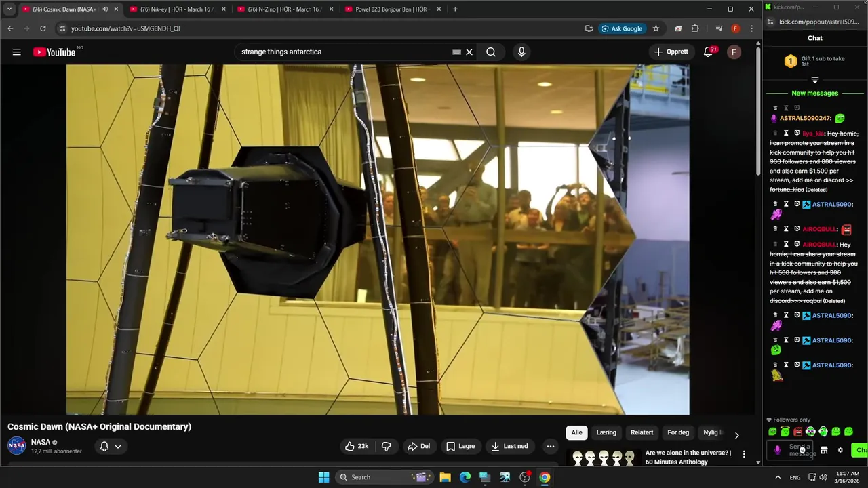Select the For deg filter chip

coord(678,432)
